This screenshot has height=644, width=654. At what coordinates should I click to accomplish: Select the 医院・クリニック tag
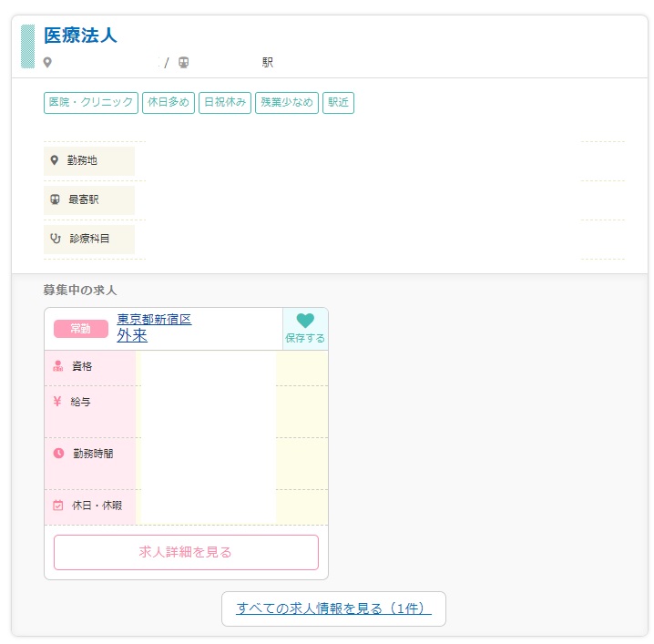(x=90, y=103)
